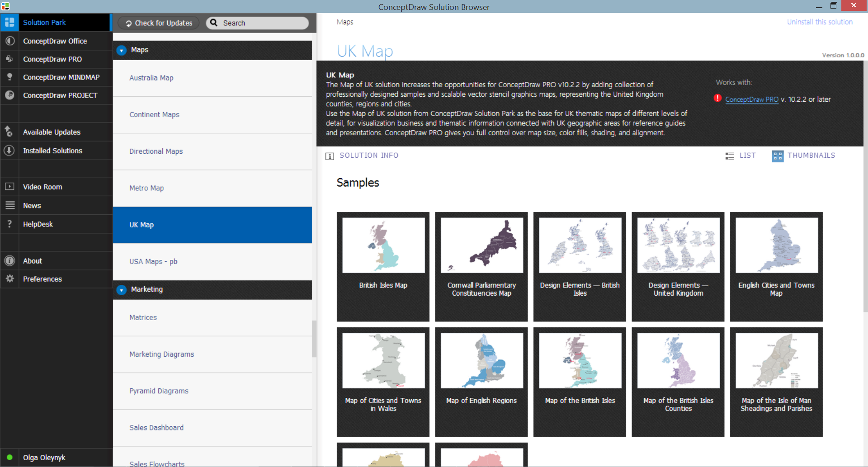Screen dimensions: 868x467
Task: Click the ConceptDraw MINDMAP bulb icon
Action: (9, 77)
